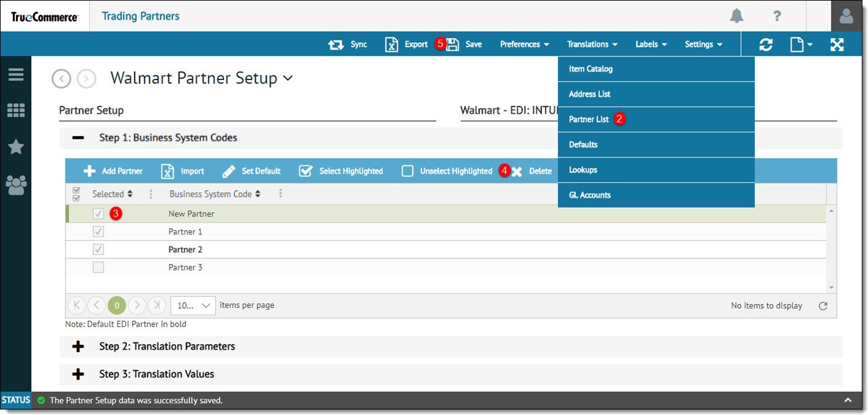Open the Translations dropdown menu

591,44
